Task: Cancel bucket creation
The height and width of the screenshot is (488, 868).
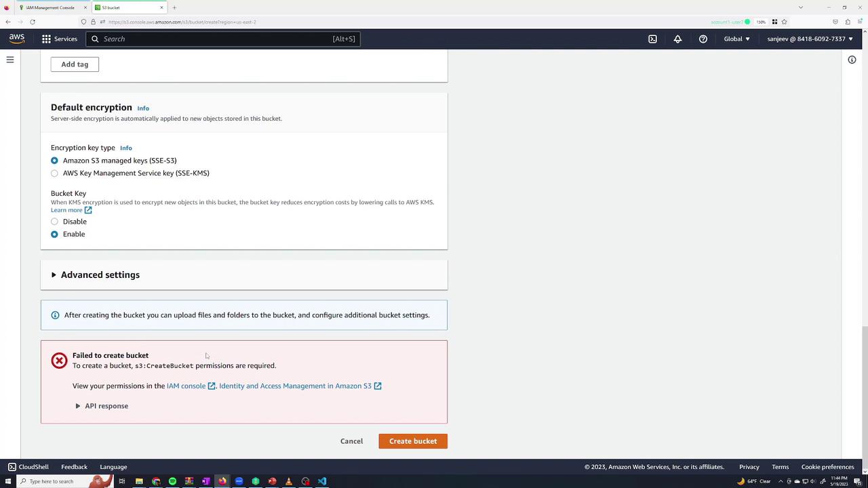Action: click(x=351, y=441)
